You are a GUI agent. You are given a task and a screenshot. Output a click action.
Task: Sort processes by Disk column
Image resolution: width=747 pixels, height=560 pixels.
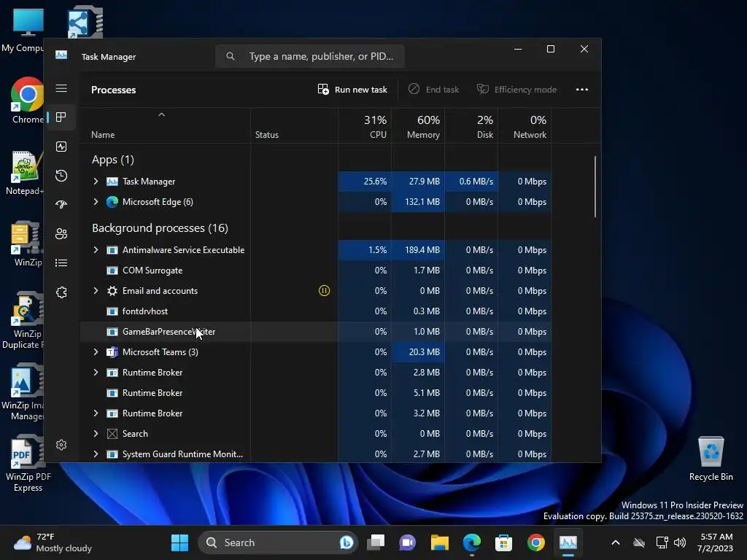pyautogui.click(x=472, y=126)
